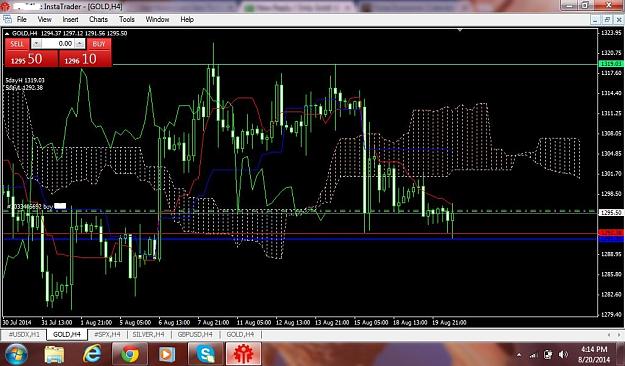
Task: Show hidden system tray icons
Action: pos(519,354)
